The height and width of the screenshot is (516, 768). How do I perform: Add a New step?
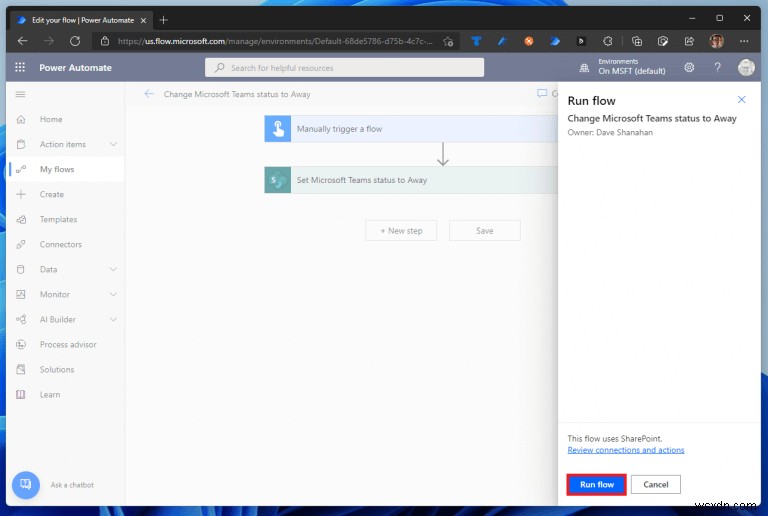pyautogui.click(x=401, y=231)
